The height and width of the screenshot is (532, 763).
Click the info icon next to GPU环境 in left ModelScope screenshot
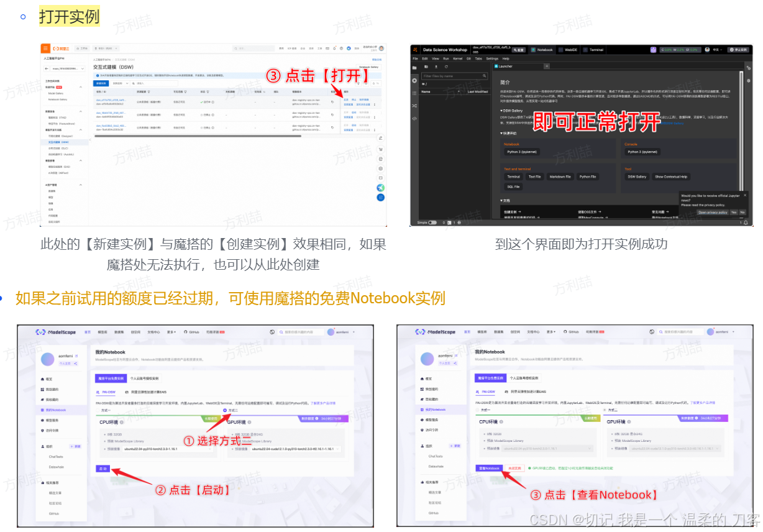[x=250, y=422]
